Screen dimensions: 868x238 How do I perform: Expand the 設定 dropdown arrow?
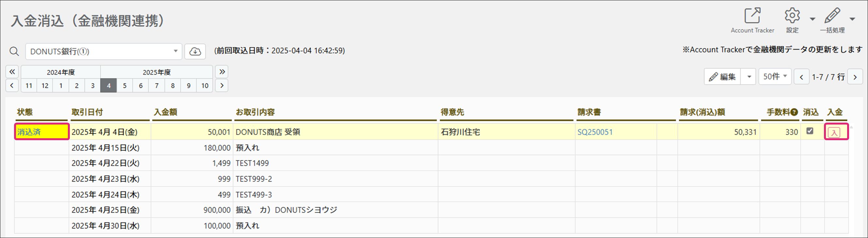(x=813, y=19)
